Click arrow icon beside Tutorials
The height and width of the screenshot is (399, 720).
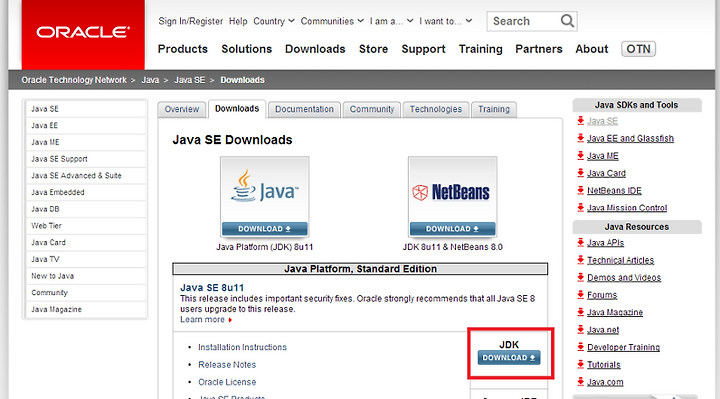click(x=580, y=365)
